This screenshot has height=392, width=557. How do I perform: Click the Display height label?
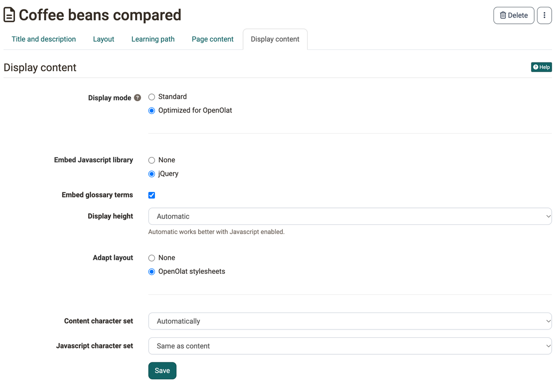110,216
